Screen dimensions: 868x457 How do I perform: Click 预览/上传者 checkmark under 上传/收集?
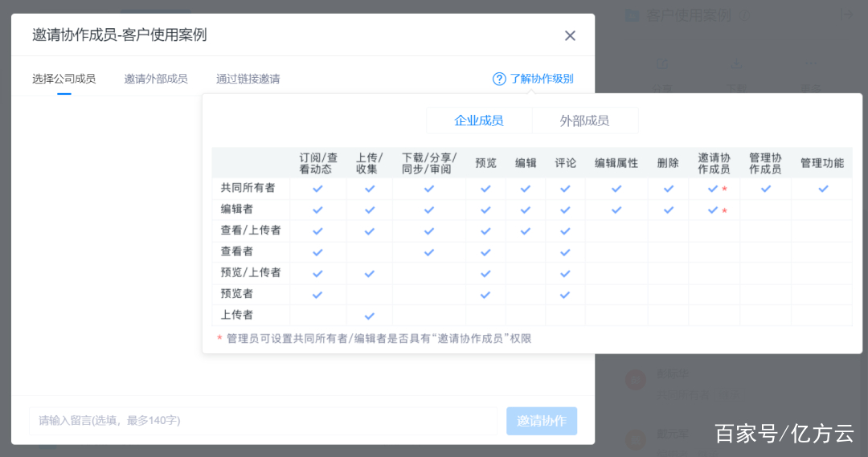tap(369, 274)
